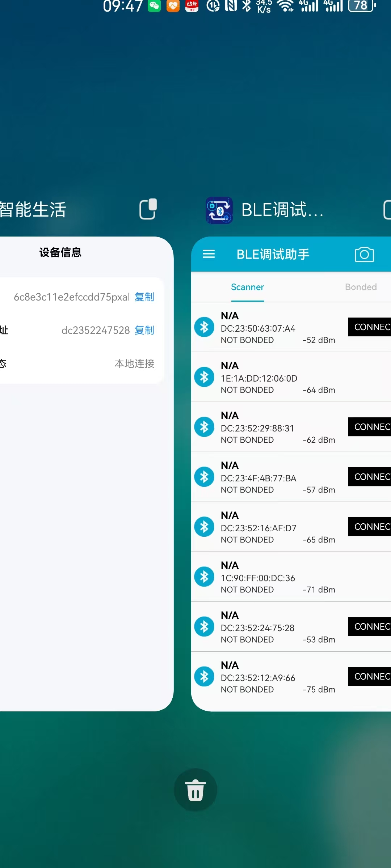Tap the ID text 6c8e3c11e2efccdd75pxal
The height and width of the screenshot is (868, 391).
[x=72, y=297]
